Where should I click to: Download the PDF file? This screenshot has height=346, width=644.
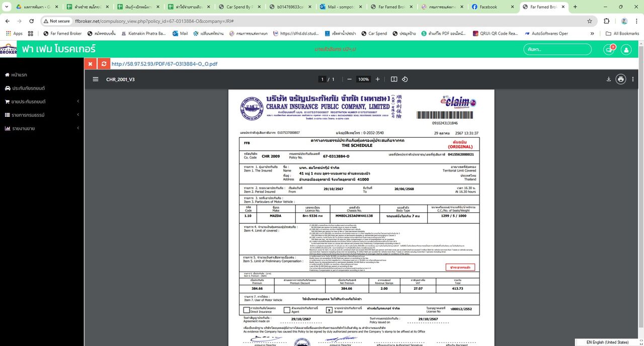click(609, 79)
